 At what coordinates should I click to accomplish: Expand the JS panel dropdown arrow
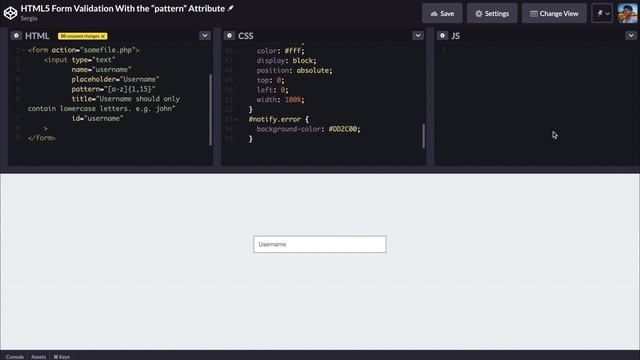(x=631, y=36)
